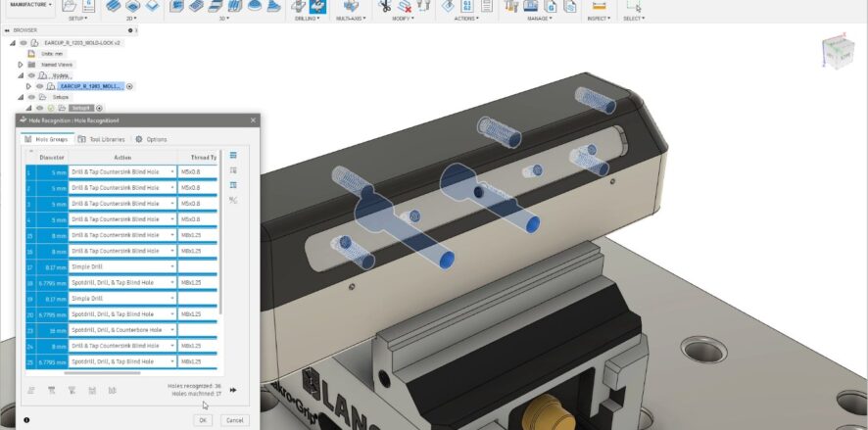
Task: Click the info icon at dialog bottom-left
Action: [x=26, y=420]
